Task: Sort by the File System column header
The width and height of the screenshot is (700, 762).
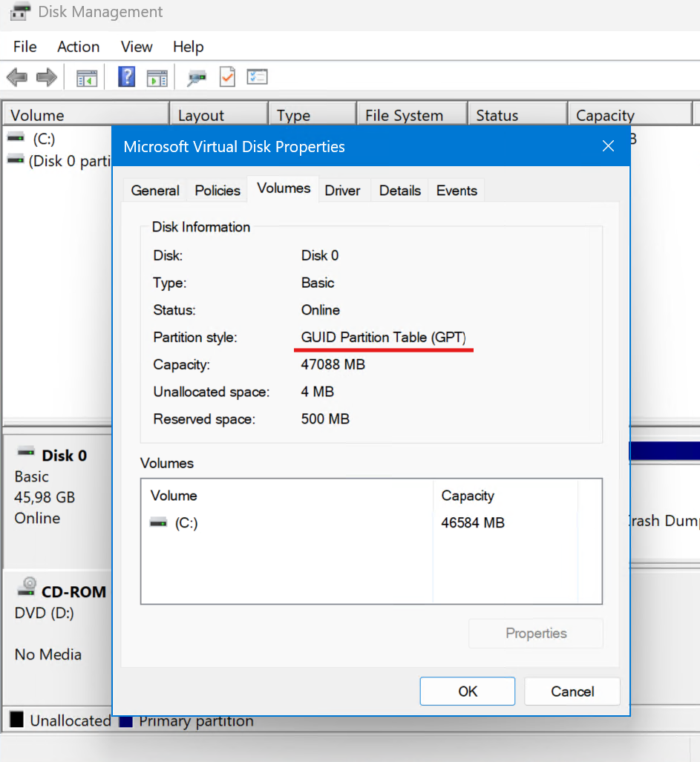Action: pyautogui.click(x=404, y=116)
